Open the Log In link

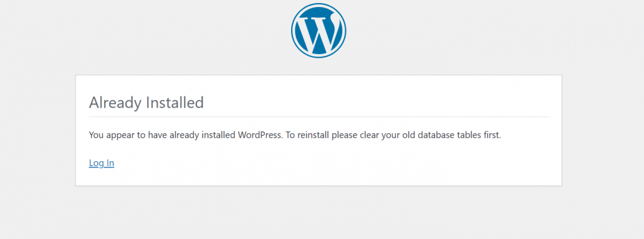pos(102,163)
